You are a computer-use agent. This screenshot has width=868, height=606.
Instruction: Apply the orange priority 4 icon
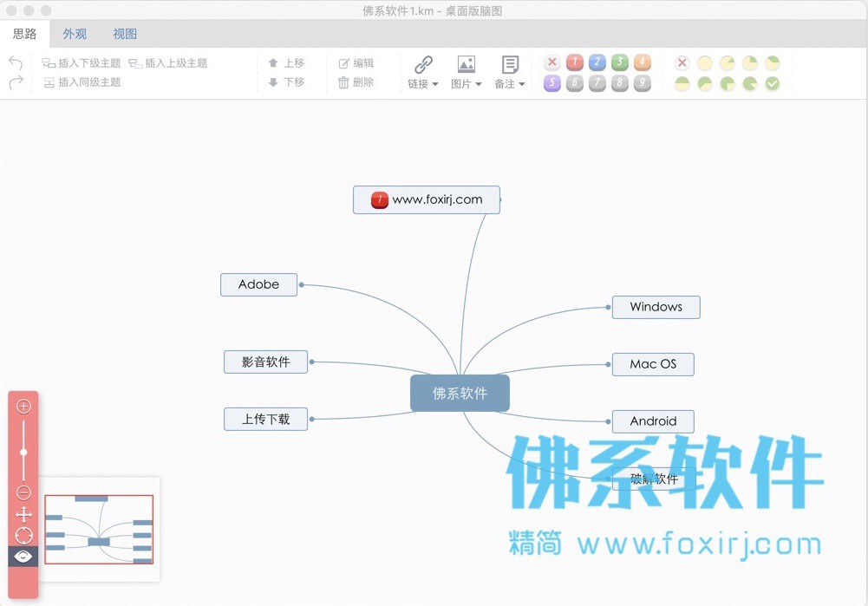tap(643, 62)
